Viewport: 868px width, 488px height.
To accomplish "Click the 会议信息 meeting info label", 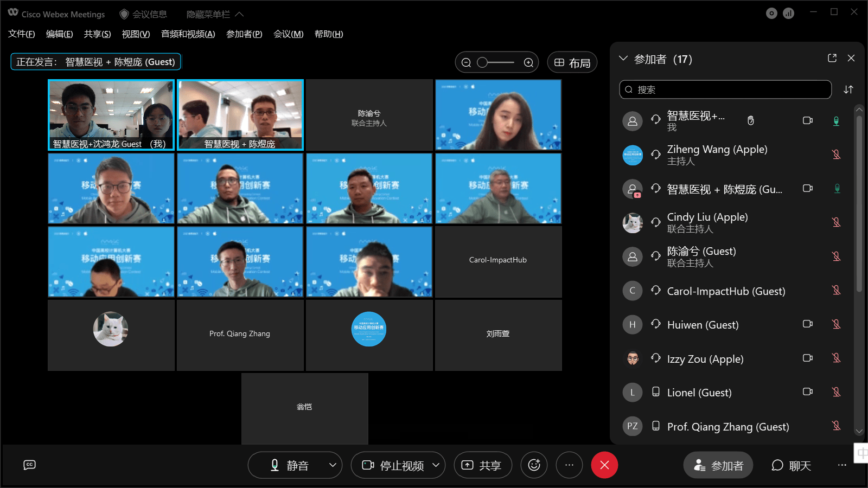I will coord(150,14).
